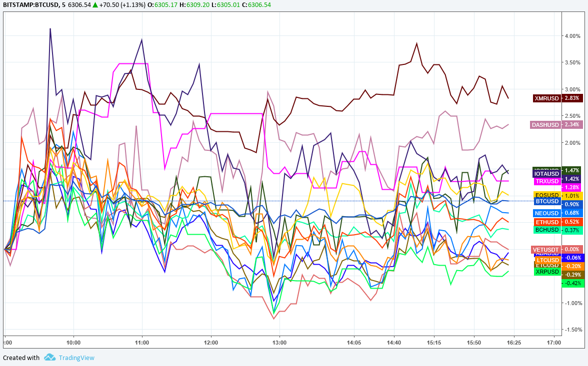Click the 13:00 time axis label
Viewport: 588px width, 366px height.
click(x=279, y=343)
